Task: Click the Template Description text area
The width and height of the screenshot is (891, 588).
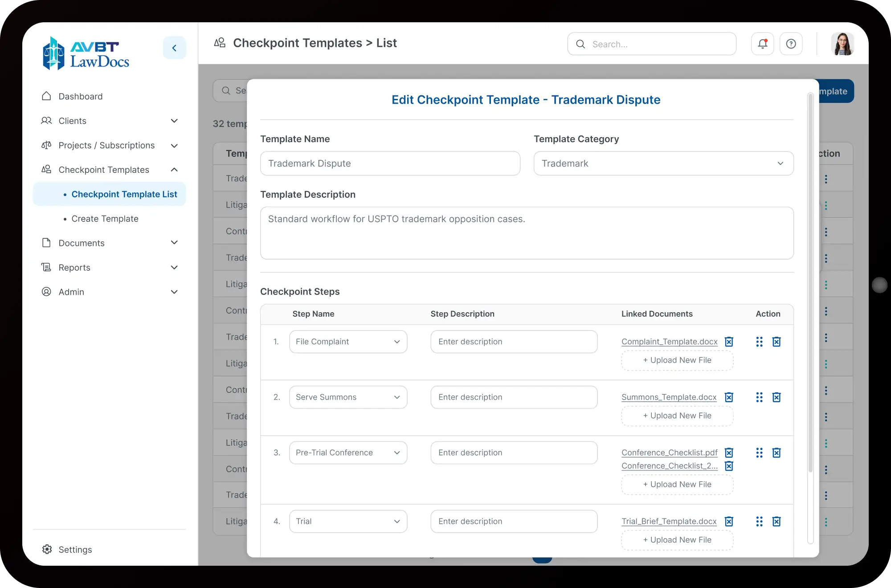Action: (527, 233)
